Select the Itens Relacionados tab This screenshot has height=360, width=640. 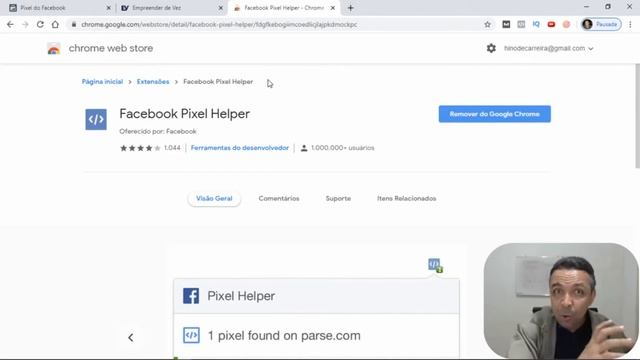[x=407, y=198]
